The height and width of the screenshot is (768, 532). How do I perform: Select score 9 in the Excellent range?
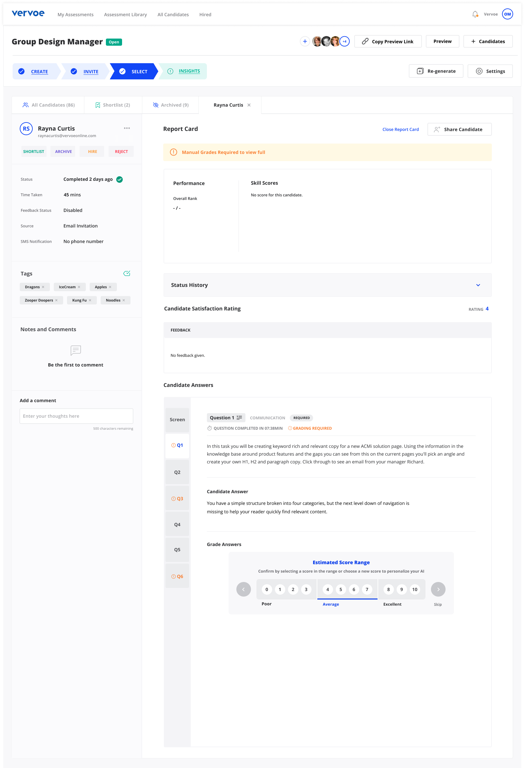coord(401,589)
